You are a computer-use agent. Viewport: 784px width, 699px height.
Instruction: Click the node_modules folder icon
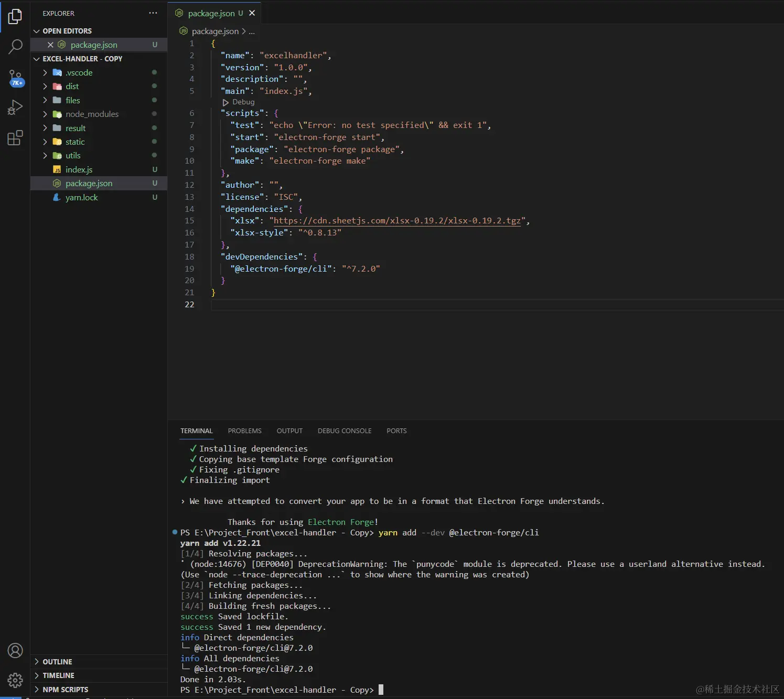(x=57, y=114)
